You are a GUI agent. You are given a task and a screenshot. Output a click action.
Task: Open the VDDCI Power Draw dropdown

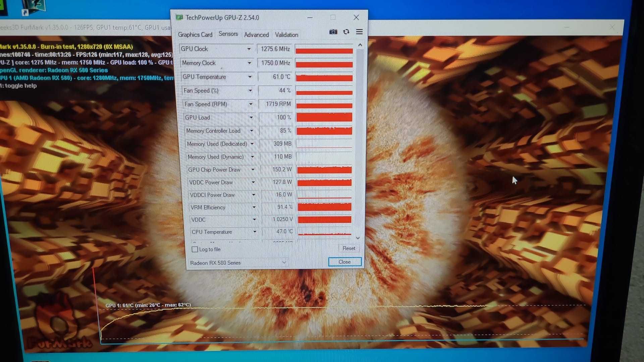pyautogui.click(x=254, y=195)
